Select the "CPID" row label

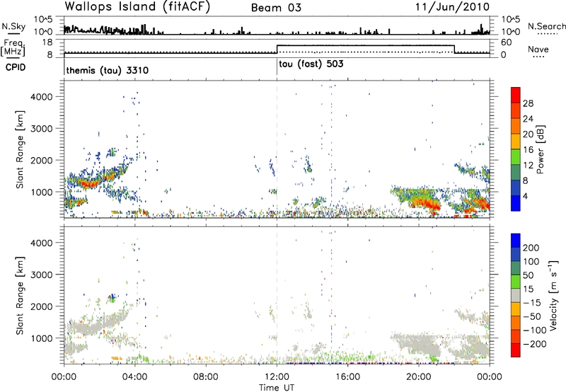tap(16, 67)
